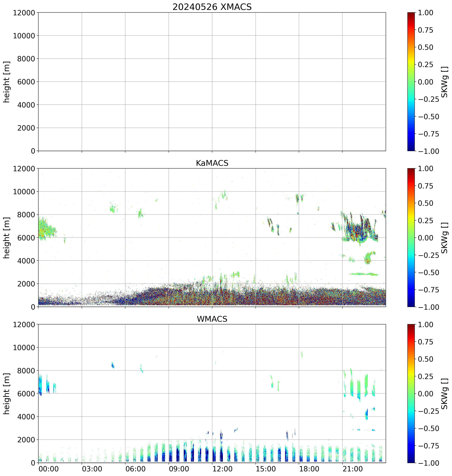
Task: Click the 00:00 time axis label
Action: (x=48, y=469)
